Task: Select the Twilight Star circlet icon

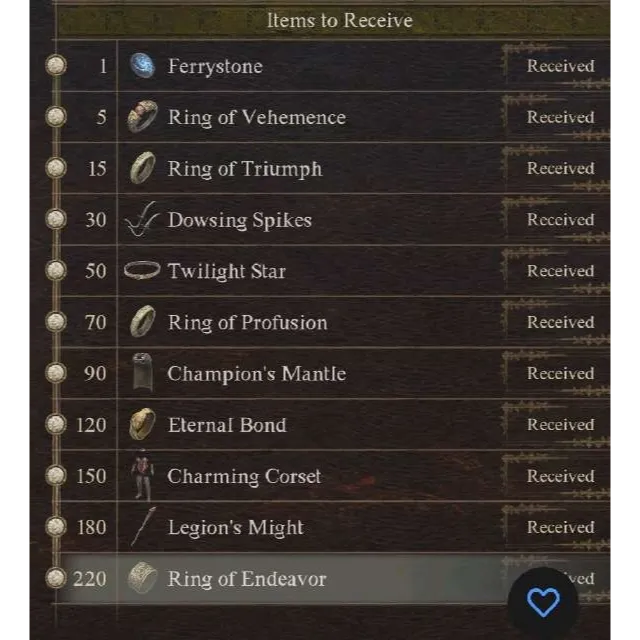Action: [x=142, y=271]
